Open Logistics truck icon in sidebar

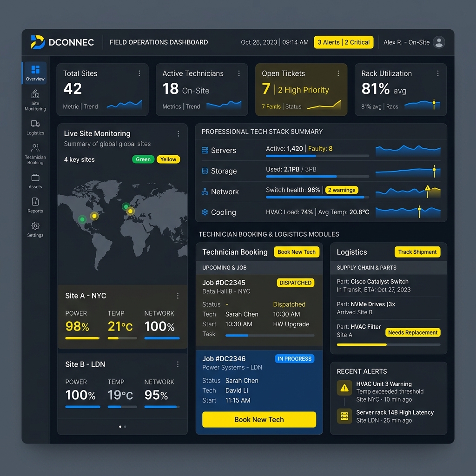pos(35,124)
